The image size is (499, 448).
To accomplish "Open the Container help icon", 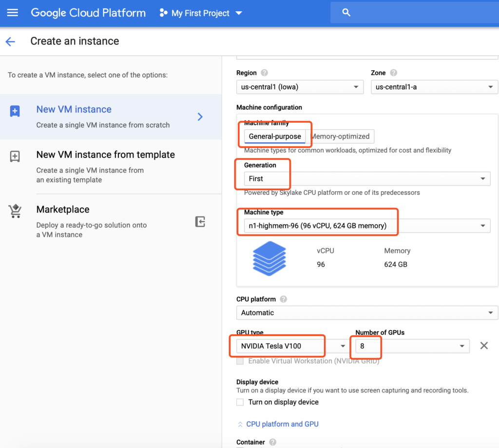I will pos(272,442).
